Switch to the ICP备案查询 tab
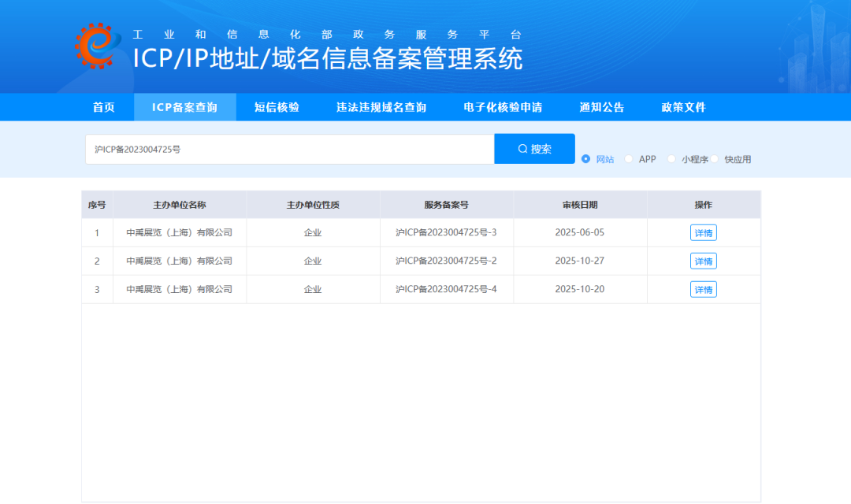 (185, 107)
